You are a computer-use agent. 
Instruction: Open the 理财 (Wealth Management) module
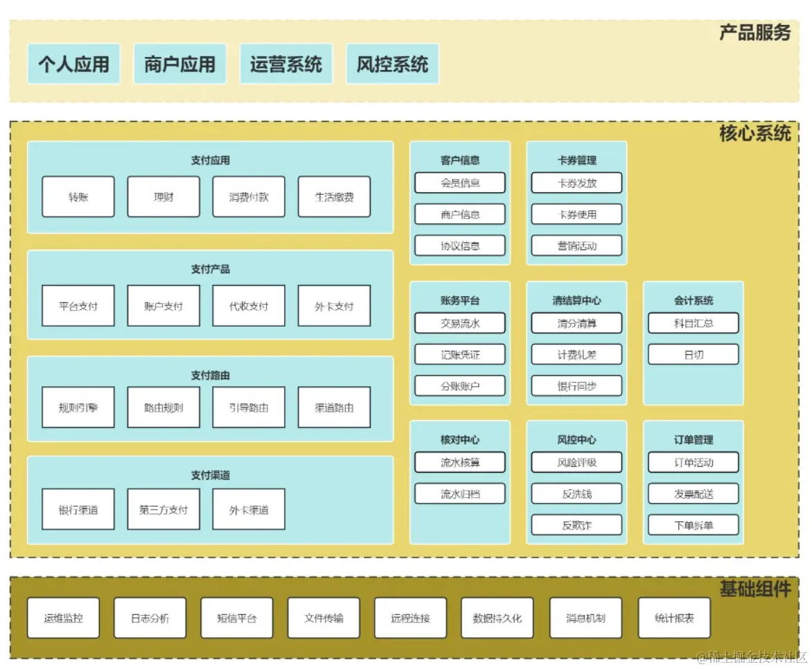pyautogui.click(x=163, y=197)
